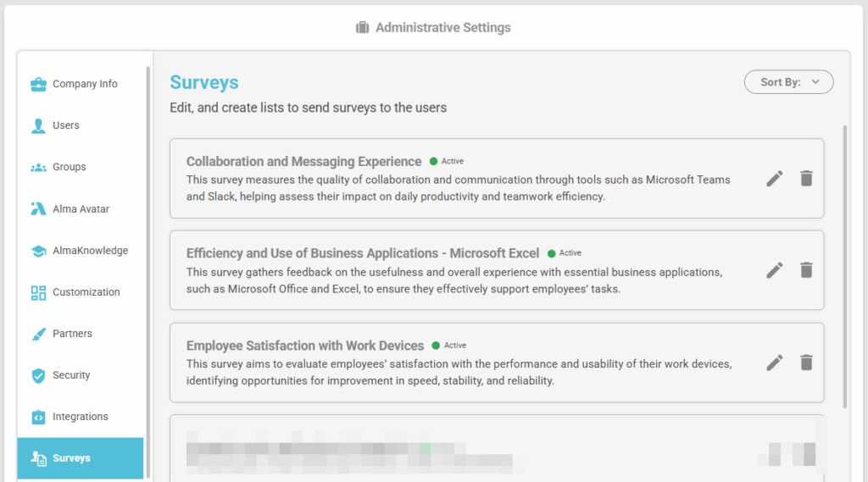
Task: Select the active Surveys tab in sidebar
Action: [x=80, y=458]
